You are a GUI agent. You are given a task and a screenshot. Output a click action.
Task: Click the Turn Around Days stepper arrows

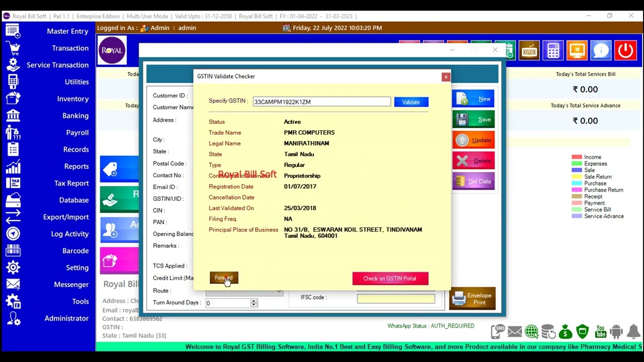coord(254,303)
